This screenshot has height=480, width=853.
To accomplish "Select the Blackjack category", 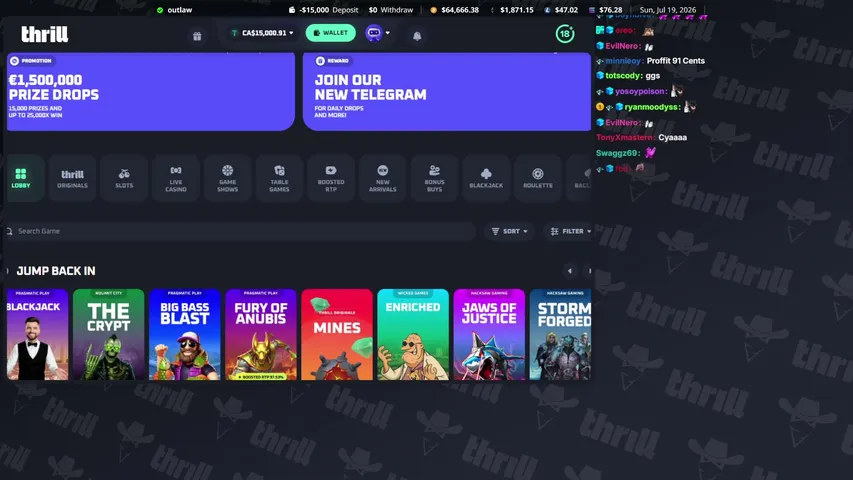I will pos(486,178).
